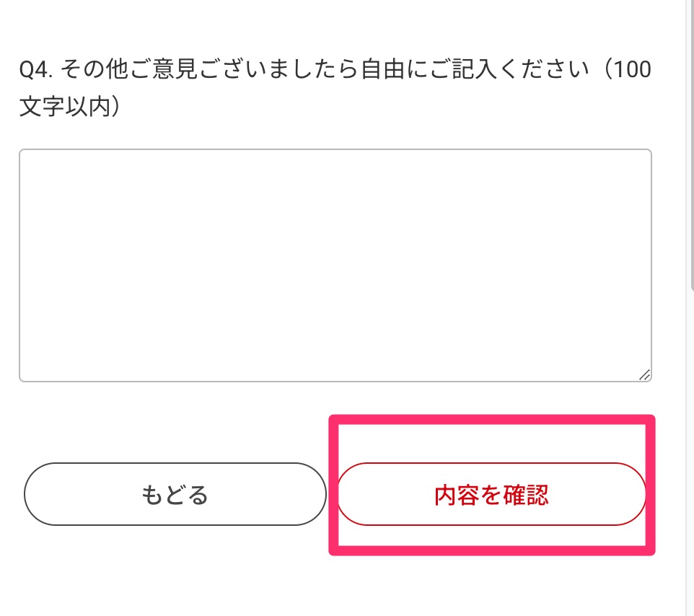Select the red-outlined 内容を確認 button
Image resolution: width=694 pixels, height=616 pixels.
491,494
